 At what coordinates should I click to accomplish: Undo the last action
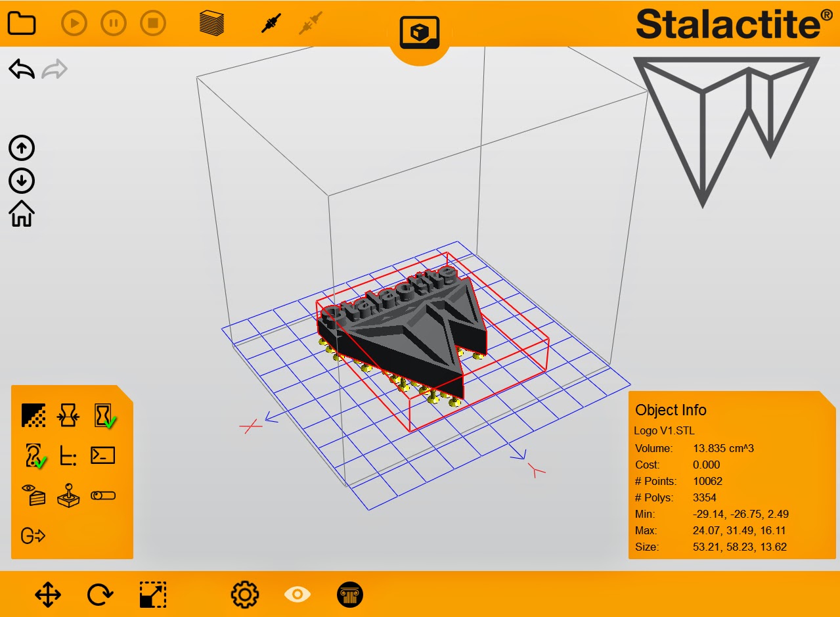[22, 69]
